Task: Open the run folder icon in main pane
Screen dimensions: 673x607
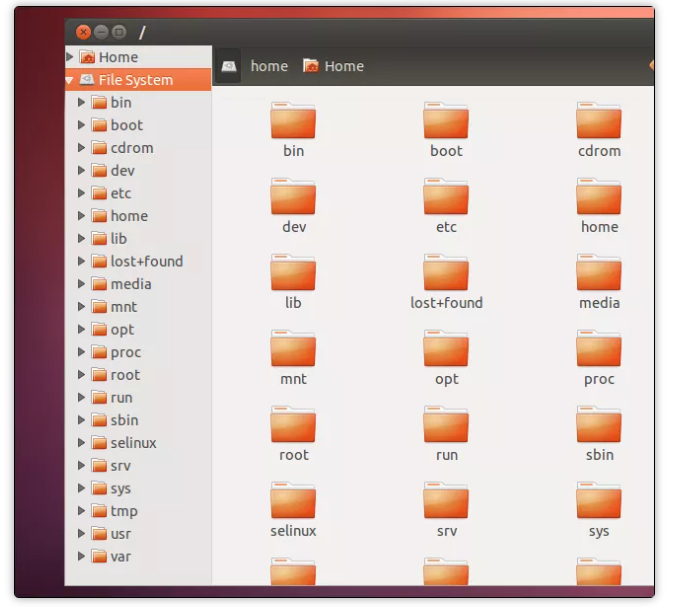Action: pos(446,425)
